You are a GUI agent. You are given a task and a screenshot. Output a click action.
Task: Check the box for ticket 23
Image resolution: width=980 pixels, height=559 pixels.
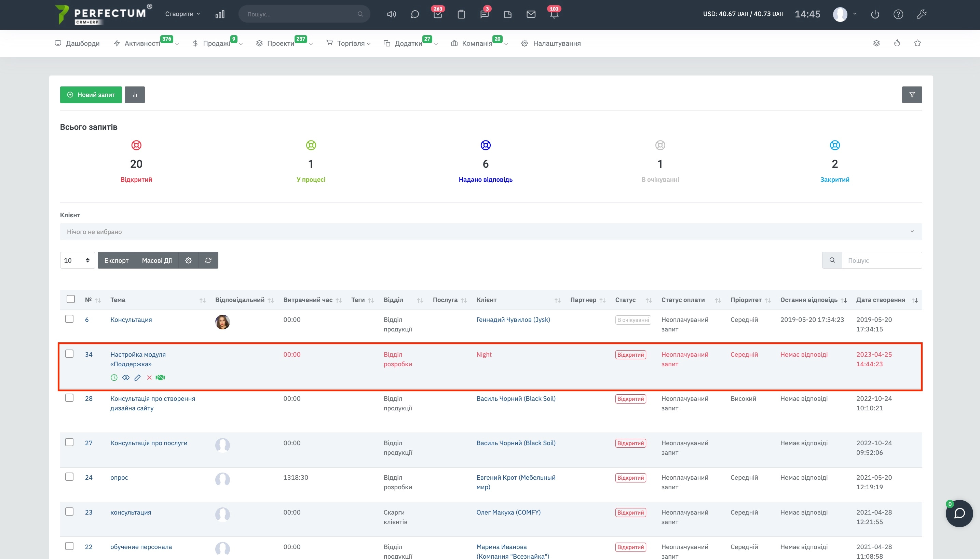[69, 512]
